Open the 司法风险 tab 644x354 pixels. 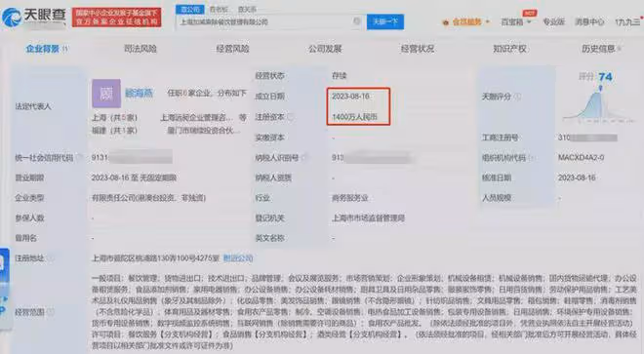click(x=141, y=49)
